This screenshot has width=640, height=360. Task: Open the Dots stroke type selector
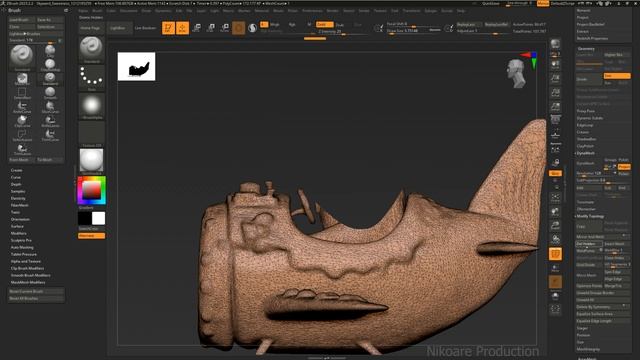(x=91, y=78)
